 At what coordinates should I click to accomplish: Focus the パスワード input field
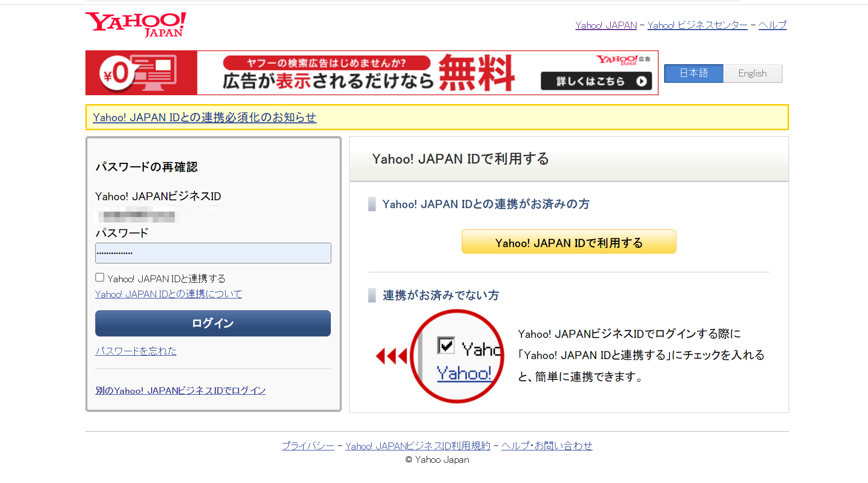tap(213, 253)
